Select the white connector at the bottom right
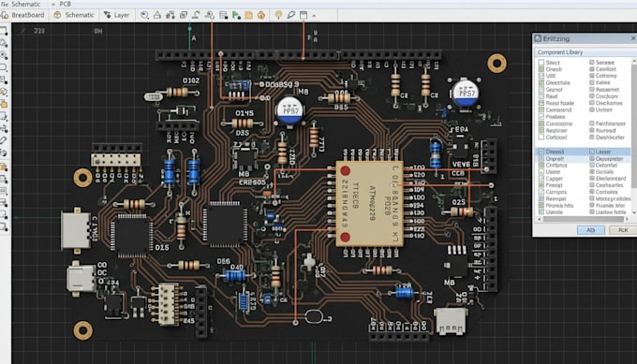This screenshot has height=364, width=637. (451, 321)
